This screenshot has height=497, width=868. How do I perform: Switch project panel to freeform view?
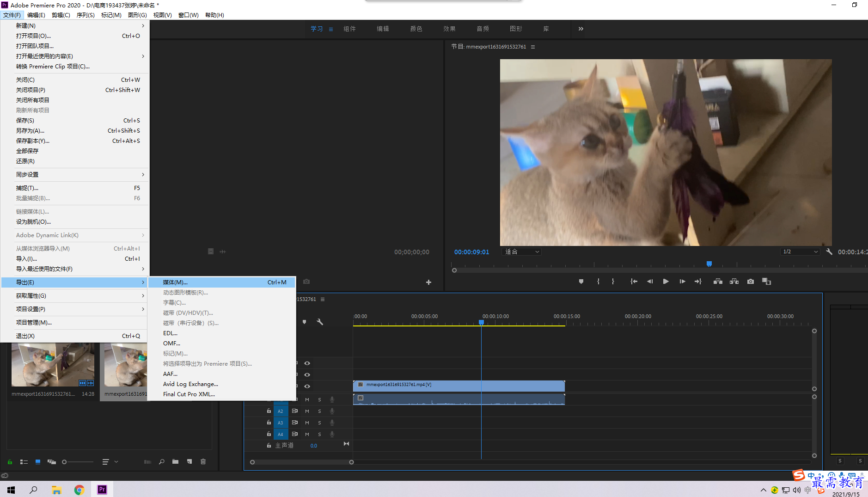click(x=52, y=462)
